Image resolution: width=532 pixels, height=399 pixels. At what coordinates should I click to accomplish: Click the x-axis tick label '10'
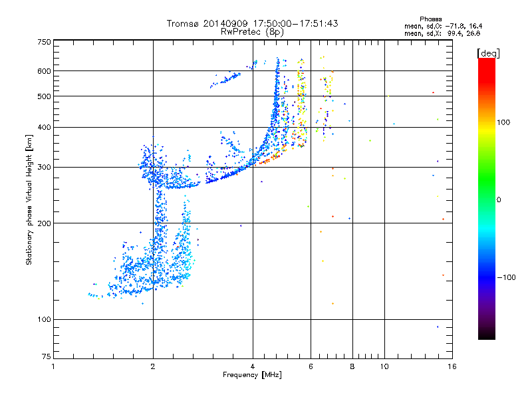click(384, 366)
